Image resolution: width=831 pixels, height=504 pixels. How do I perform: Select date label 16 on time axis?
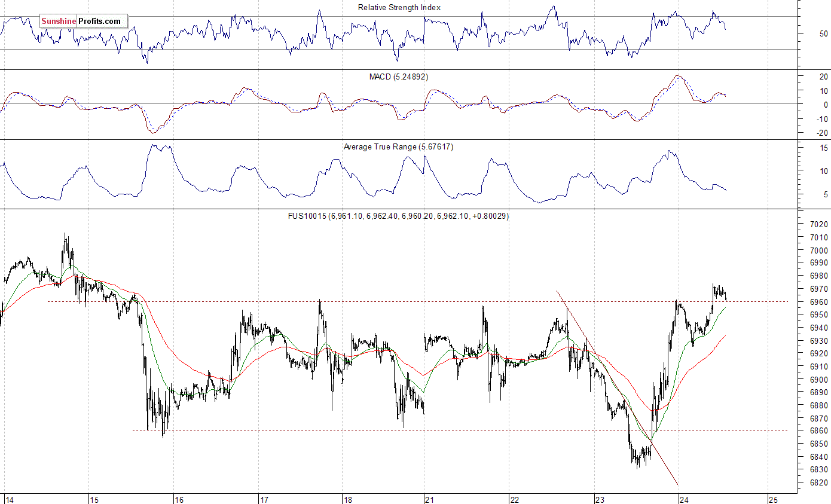[x=179, y=499]
